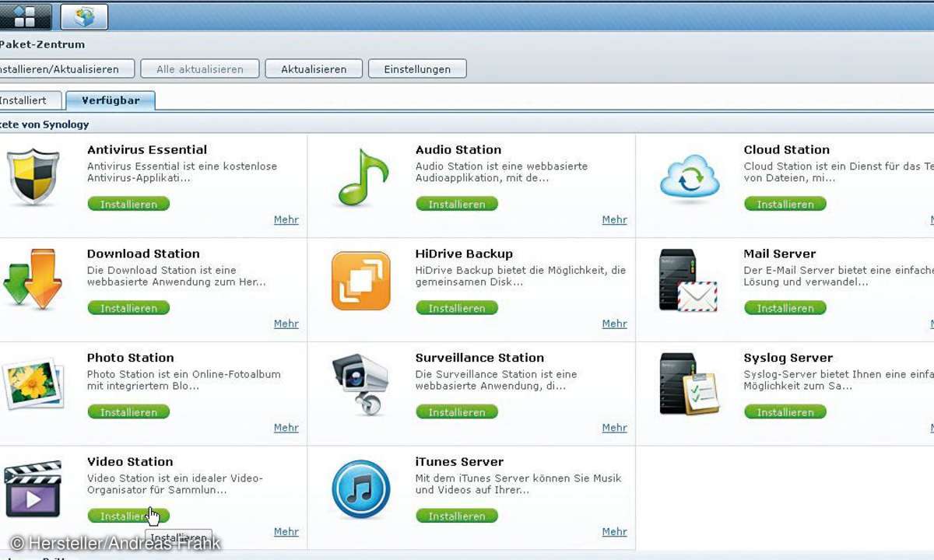Image resolution: width=934 pixels, height=560 pixels.
Task: Click the iTunes Server title text
Action: click(x=459, y=462)
